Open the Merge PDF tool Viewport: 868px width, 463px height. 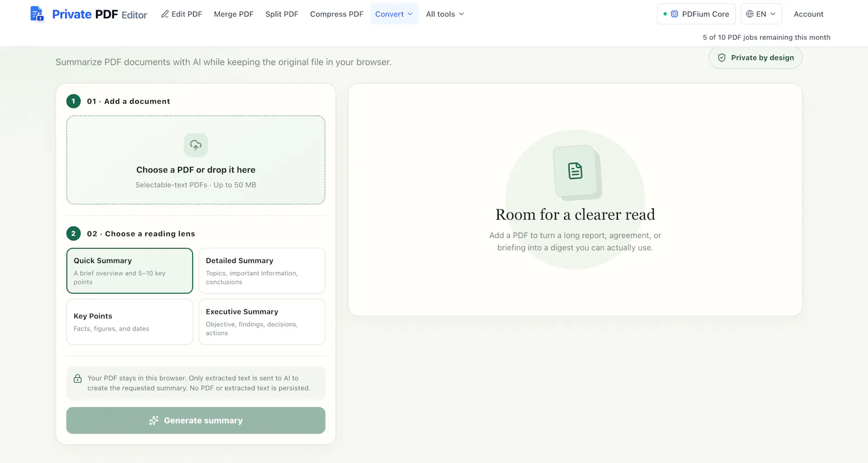click(x=234, y=14)
